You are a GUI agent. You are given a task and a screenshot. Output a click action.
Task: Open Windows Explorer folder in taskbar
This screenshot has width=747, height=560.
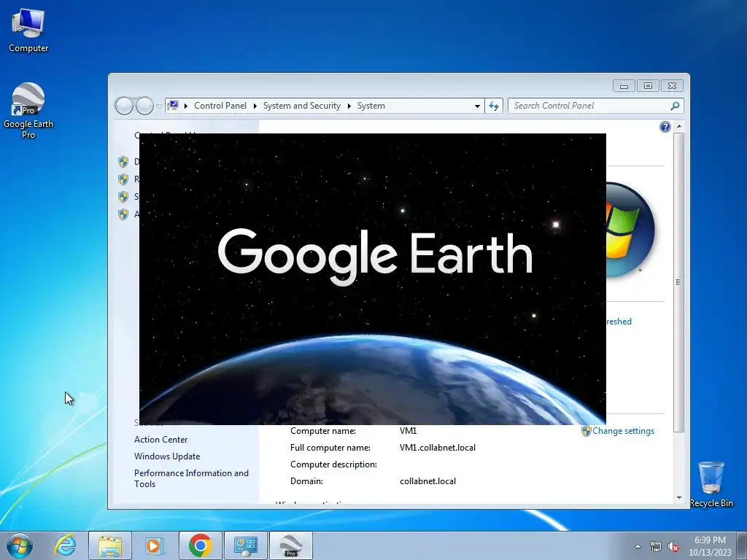click(x=110, y=545)
